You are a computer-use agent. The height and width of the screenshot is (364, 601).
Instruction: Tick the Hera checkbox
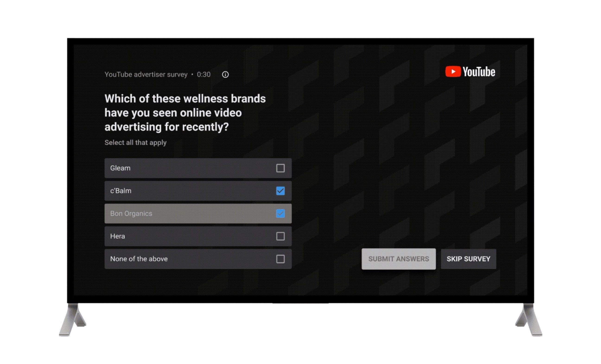point(280,236)
